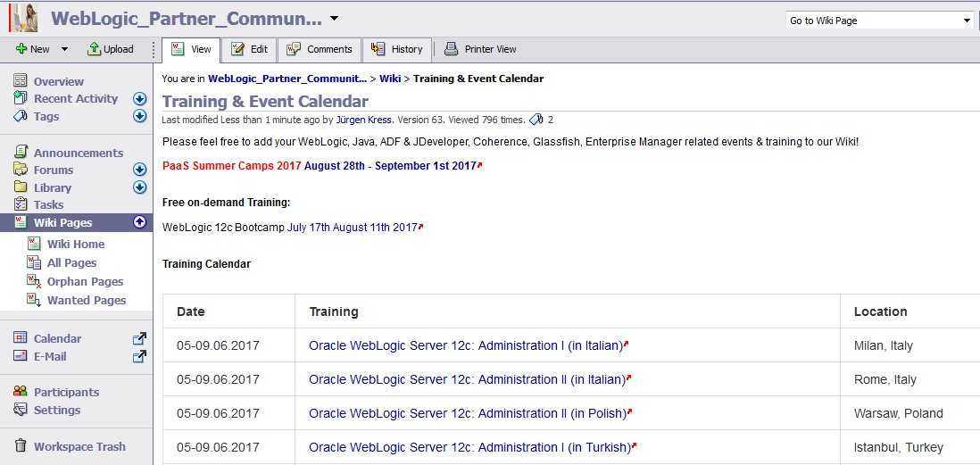The height and width of the screenshot is (465, 980).
Task: Click the Settings icon in sidebar
Action: (x=21, y=410)
